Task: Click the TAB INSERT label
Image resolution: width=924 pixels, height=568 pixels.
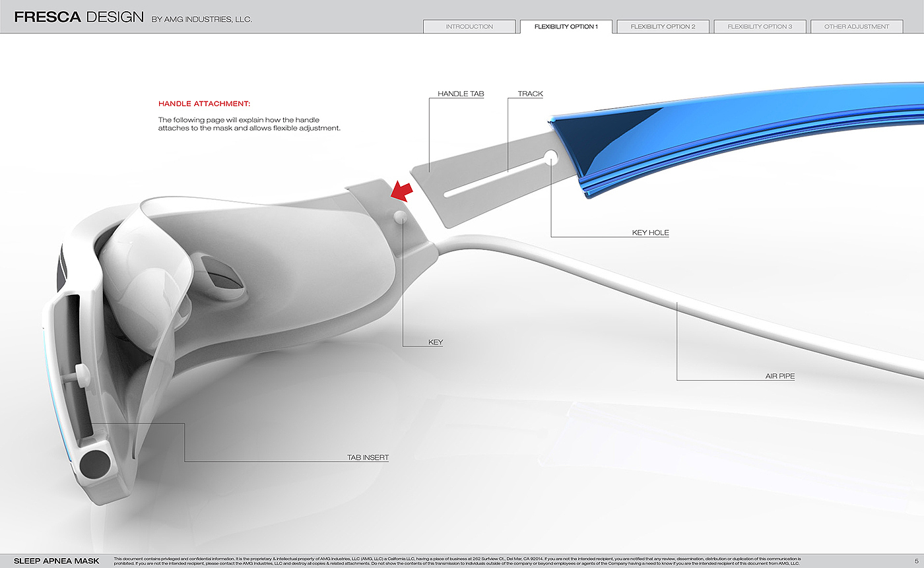Action: [x=368, y=457]
